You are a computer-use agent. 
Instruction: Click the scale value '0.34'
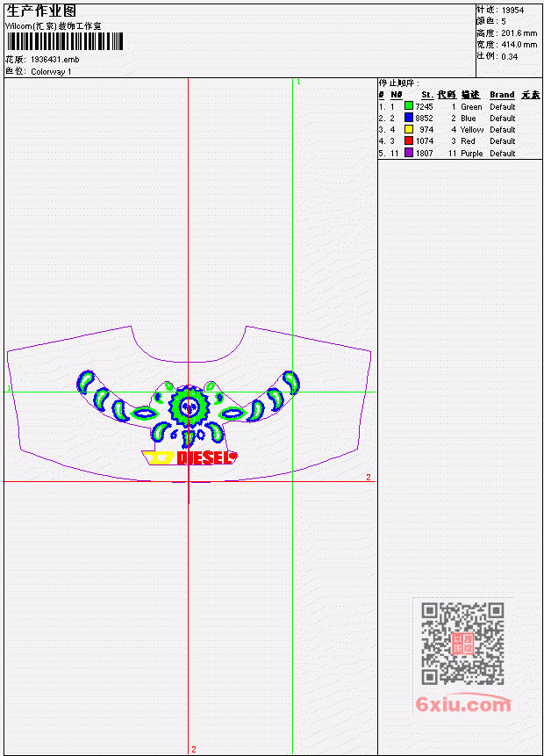(509, 56)
